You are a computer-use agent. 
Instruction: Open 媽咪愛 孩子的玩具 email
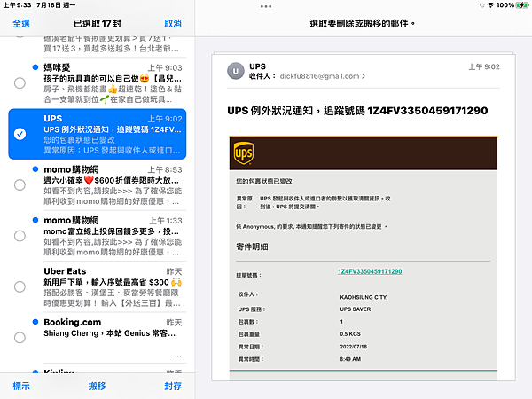tap(98, 83)
